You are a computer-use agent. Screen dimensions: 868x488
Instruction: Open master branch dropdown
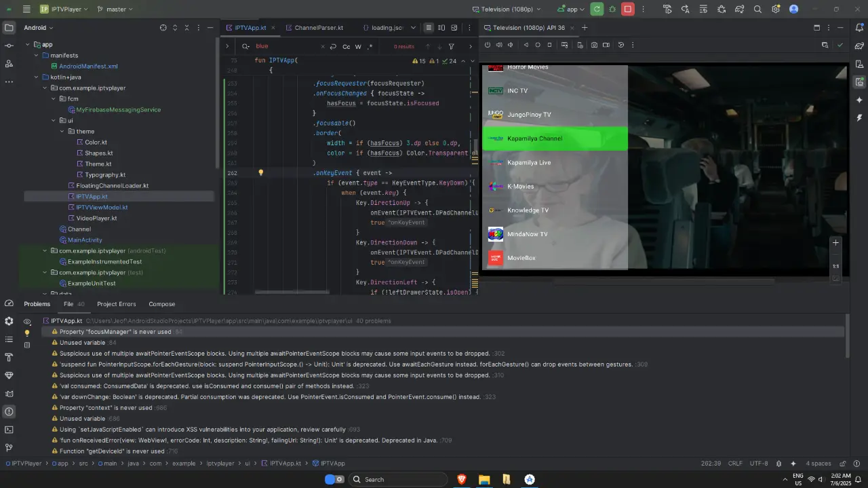point(115,10)
